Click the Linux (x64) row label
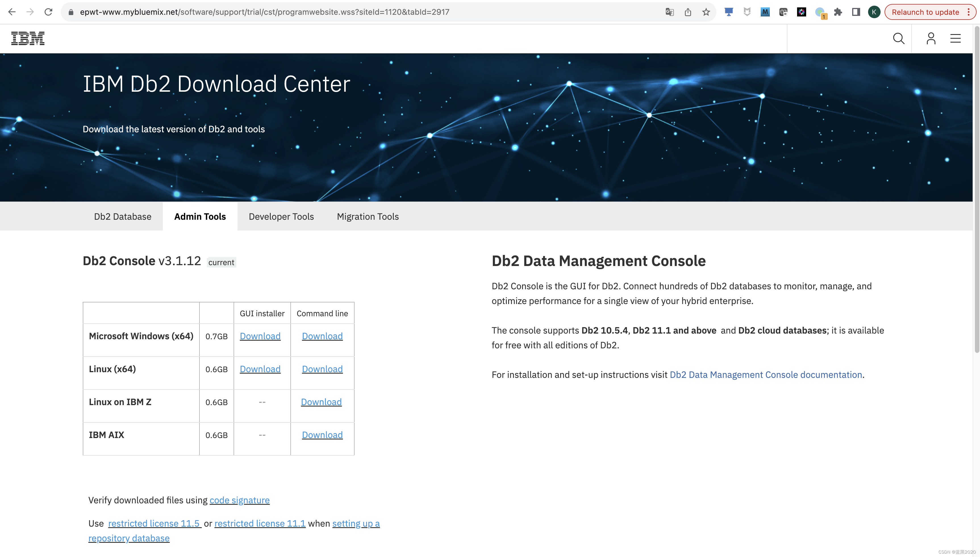980x557 pixels. [112, 369]
